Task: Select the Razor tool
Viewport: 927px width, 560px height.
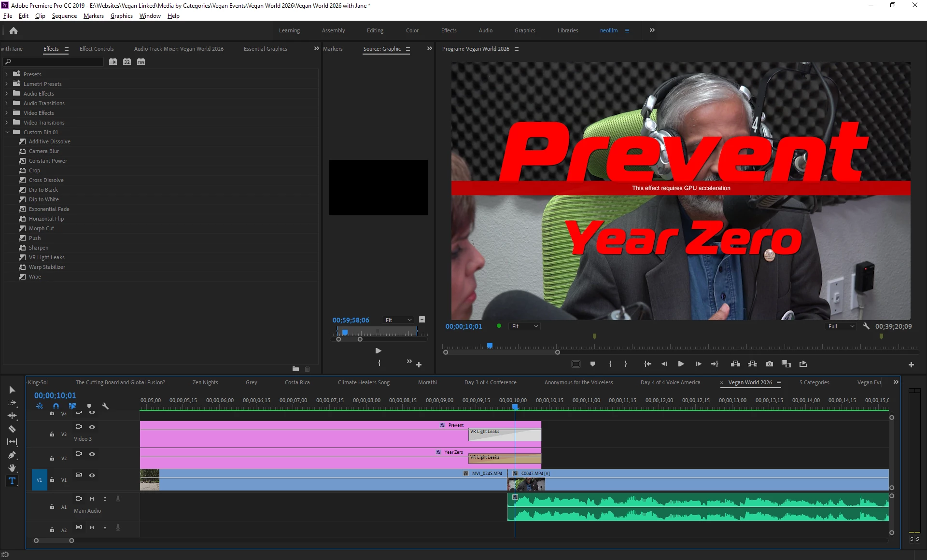Action: 12,429
